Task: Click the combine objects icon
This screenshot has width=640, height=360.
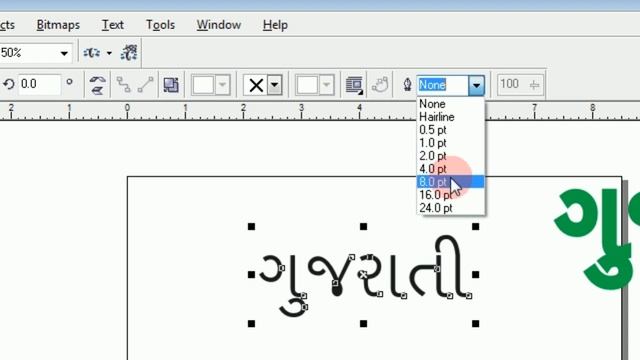Action: [171, 85]
